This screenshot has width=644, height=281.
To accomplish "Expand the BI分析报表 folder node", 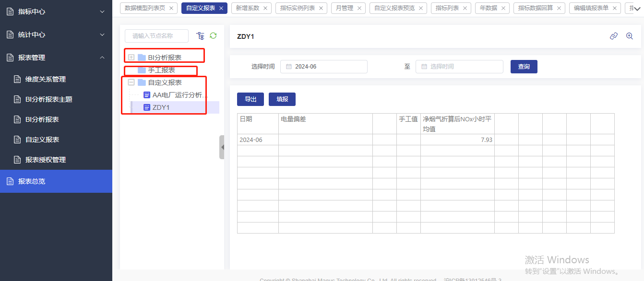I will point(131,58).
